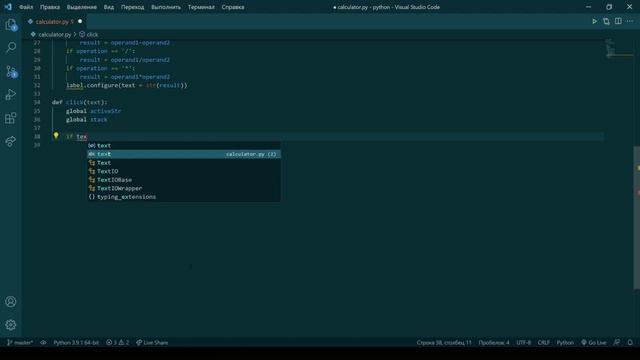Click on 'global stack' line

[87, 120]
